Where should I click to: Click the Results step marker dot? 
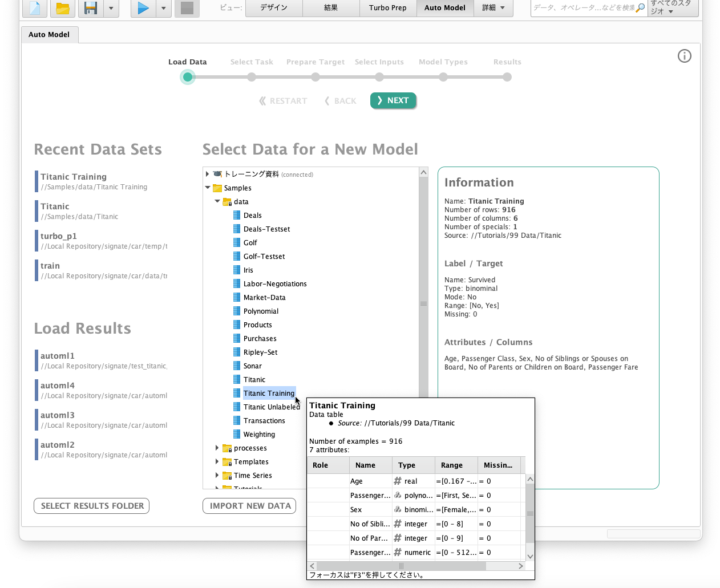(x=507, y=77)
